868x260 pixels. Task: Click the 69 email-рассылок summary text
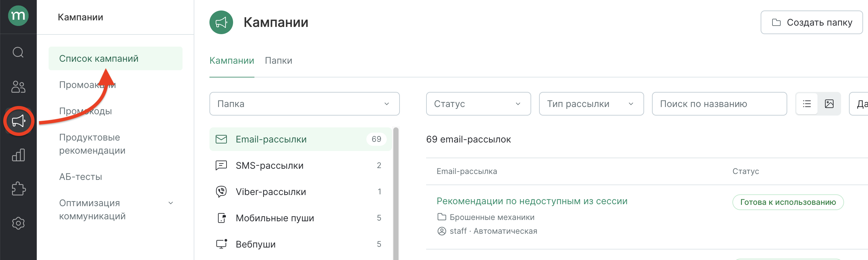[x=468, y=139]
